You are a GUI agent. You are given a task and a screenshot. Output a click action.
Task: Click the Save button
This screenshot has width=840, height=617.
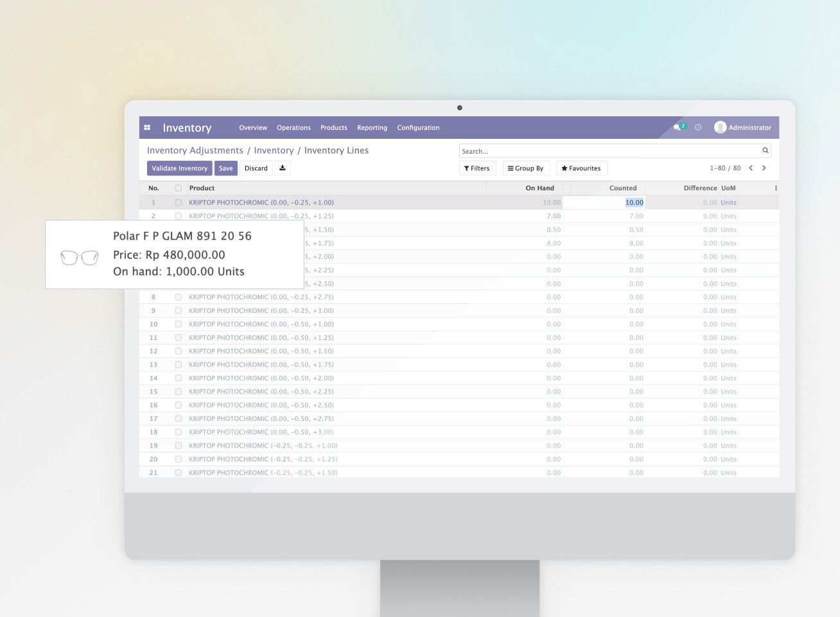pos(226,168)
